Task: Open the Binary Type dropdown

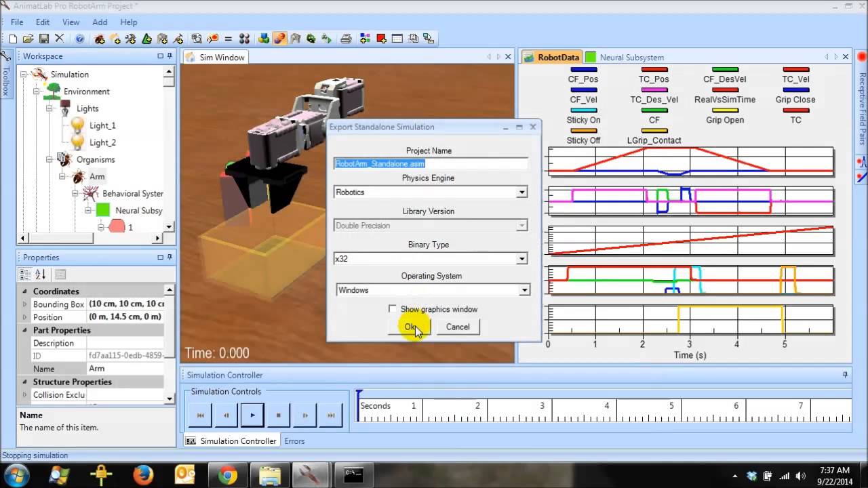Action: [521, 259]
